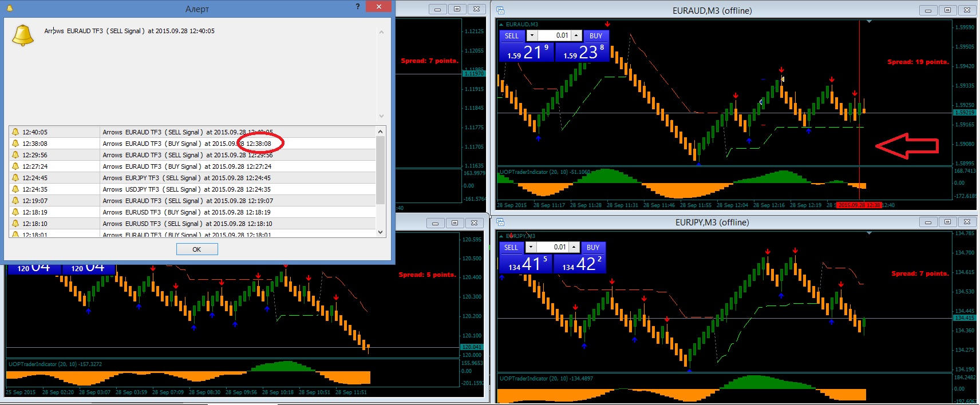Click the help question mark in the alert title bar
Screen dimensions: 980x405
coord(358,6)
